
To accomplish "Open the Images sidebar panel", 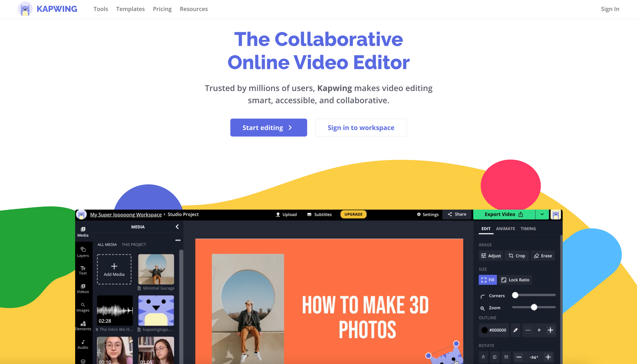I will point(83,307).
